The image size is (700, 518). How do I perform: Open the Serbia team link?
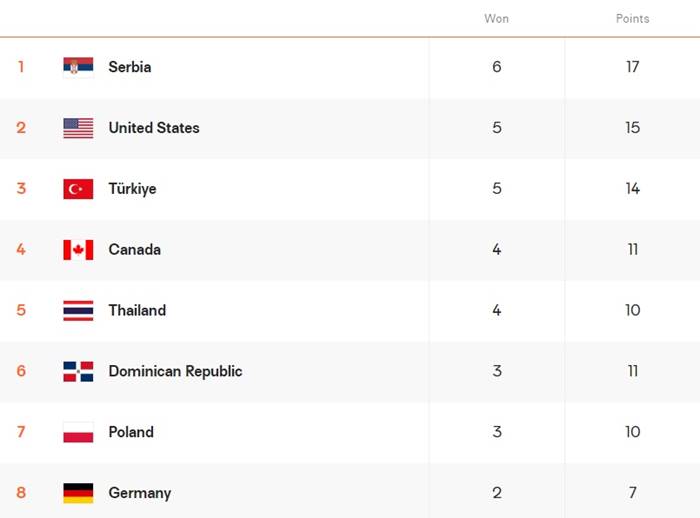pos(130,67)
